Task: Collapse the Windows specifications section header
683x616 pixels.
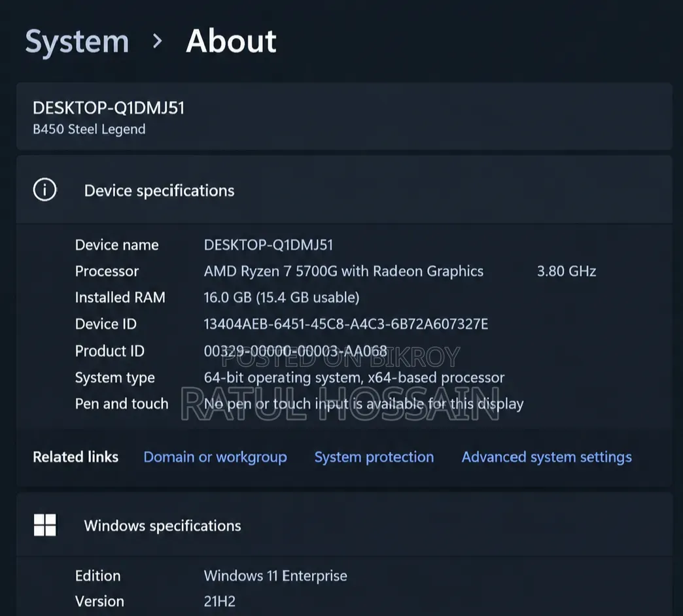Action: click(344, 525)
